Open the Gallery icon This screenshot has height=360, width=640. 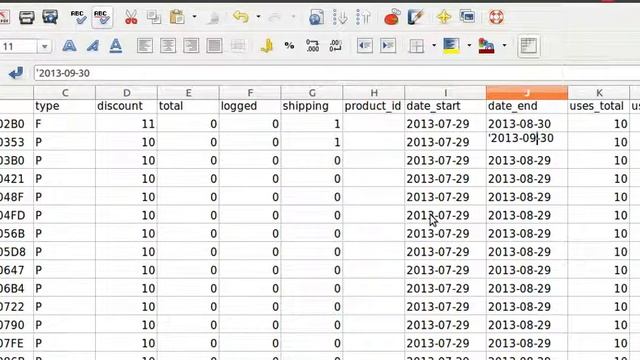467,17
